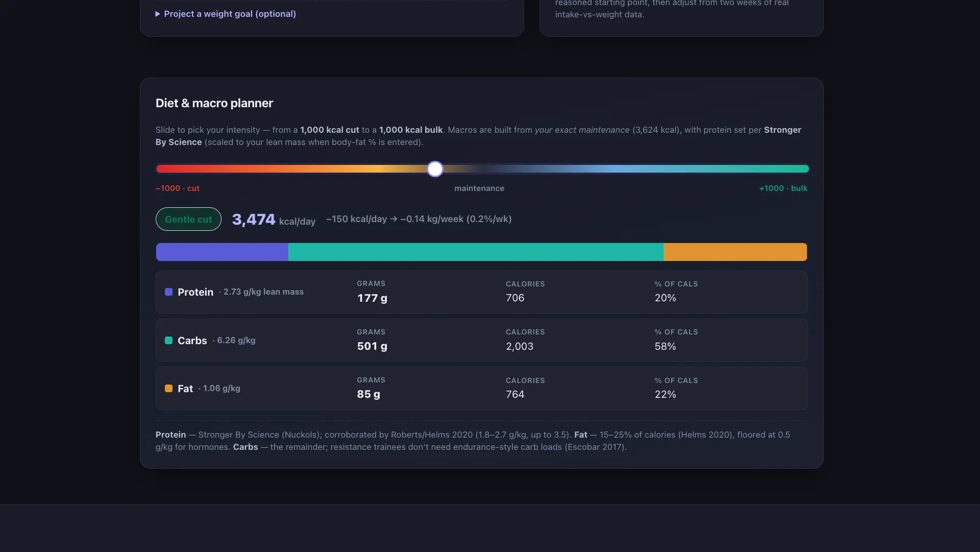Click the orange fat bar segment
980x552 pixels.
point(736,252)
